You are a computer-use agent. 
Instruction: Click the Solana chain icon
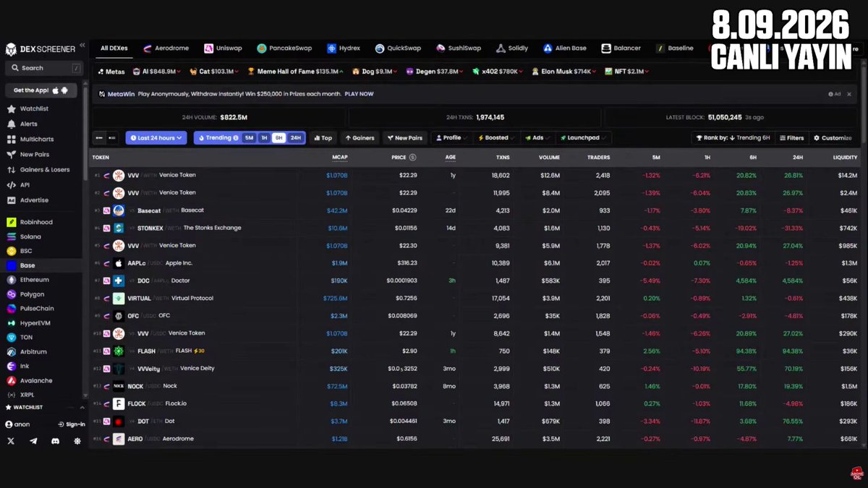tap(11, 236)
